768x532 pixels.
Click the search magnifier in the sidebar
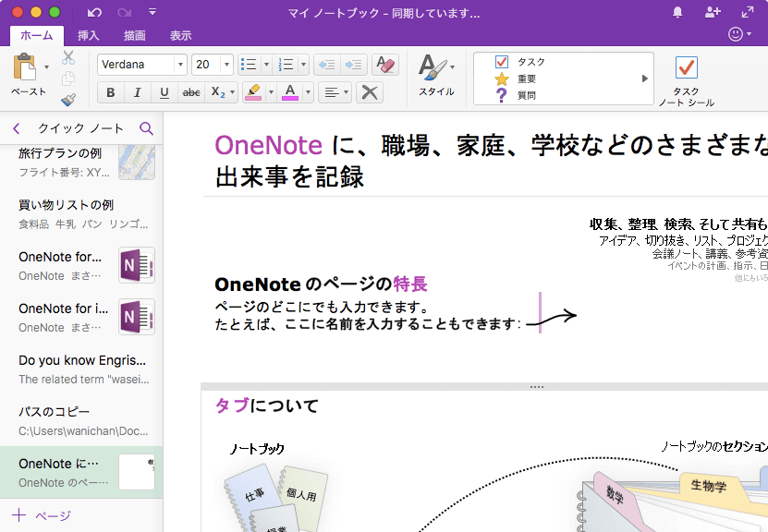pos(147,129)
